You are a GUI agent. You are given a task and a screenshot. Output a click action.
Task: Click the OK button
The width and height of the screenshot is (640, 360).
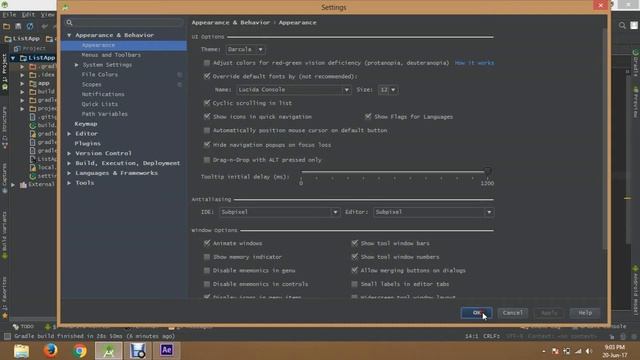[x=476, y=313]
